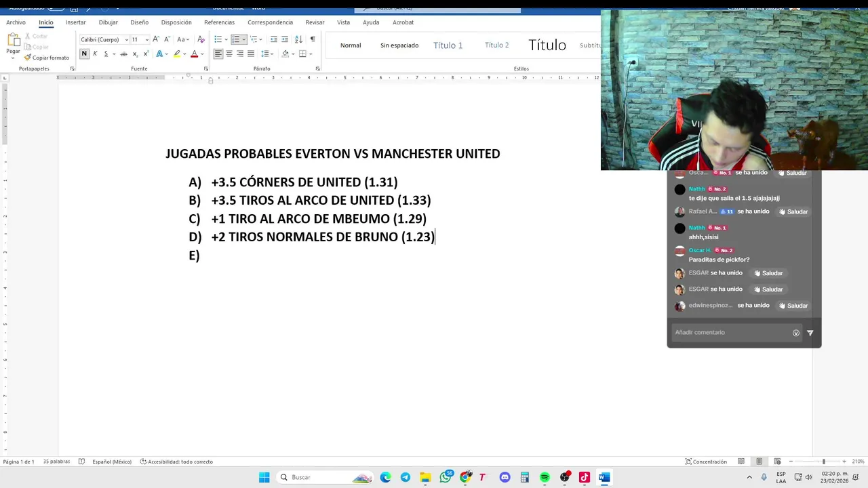Toggle italic K formatting

point(95,54)
